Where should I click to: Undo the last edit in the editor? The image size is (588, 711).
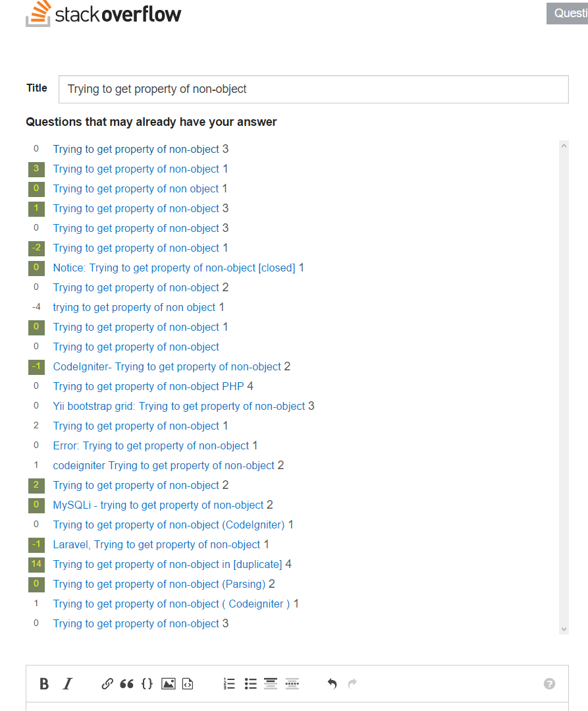pyautogui.click(x=332, y=684)
